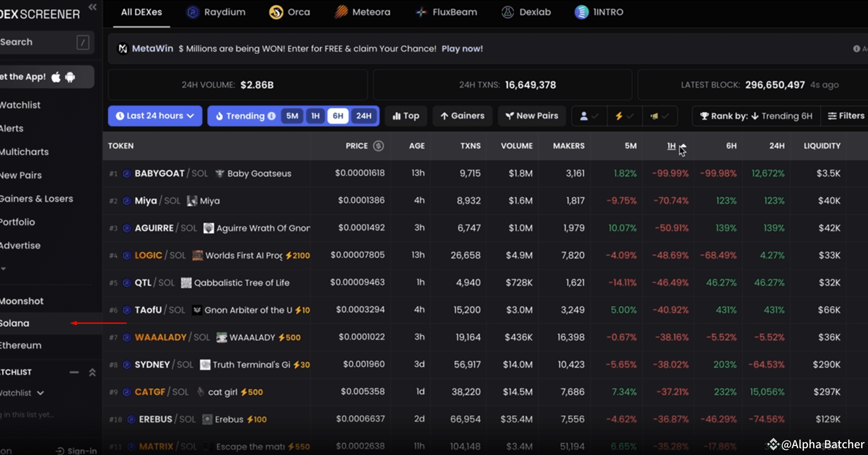Screen dimensions: 868x455
Task: Open Watchlist selector dropdown
Action: pyautogui.click(x=22, y=393)
